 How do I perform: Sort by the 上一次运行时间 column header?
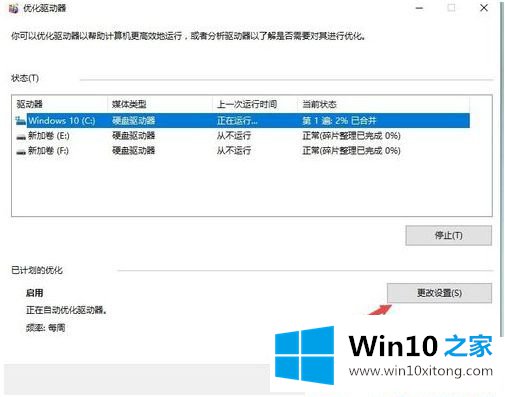(x=255, y=104)
